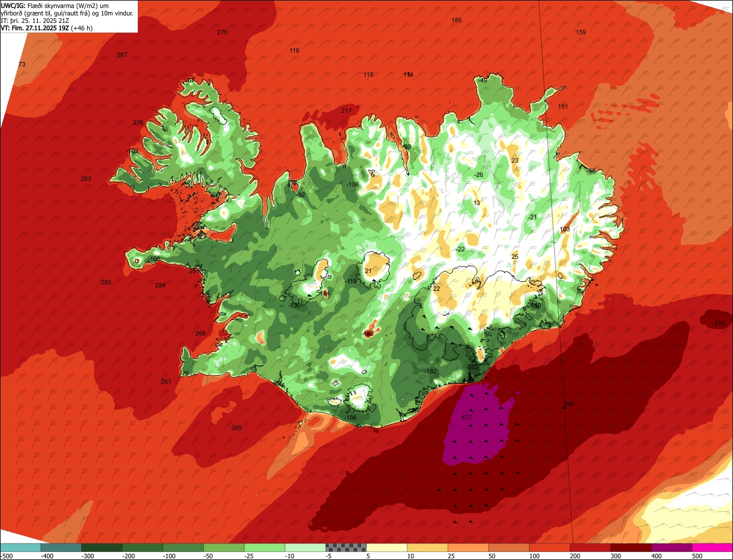Click the 115 value north of Iceland
The image size is (733, 560).
368,75
